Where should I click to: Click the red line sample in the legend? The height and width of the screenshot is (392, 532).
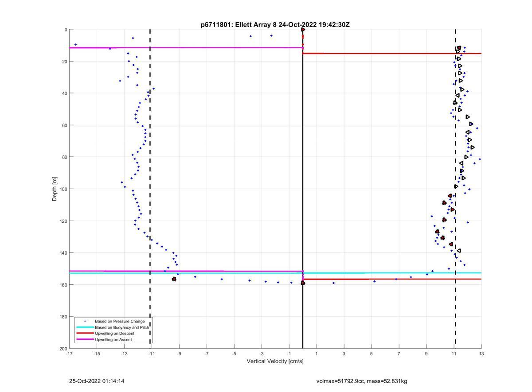tap(85, 334)
